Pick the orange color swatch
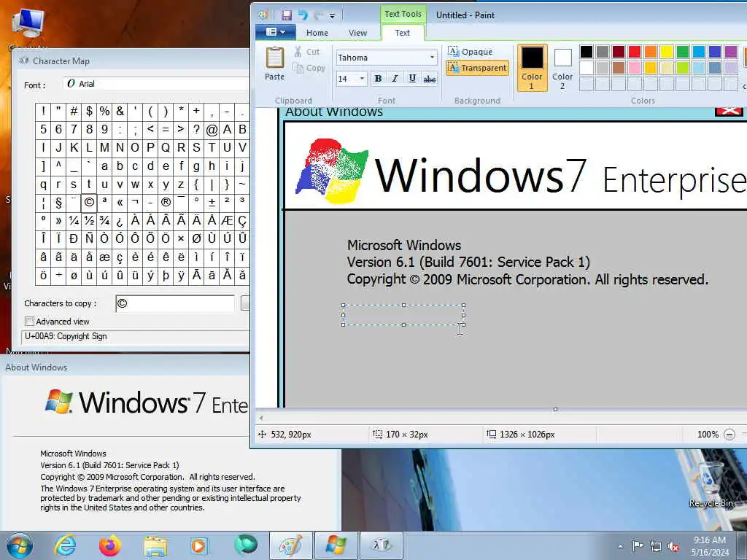 pos(651,52)
